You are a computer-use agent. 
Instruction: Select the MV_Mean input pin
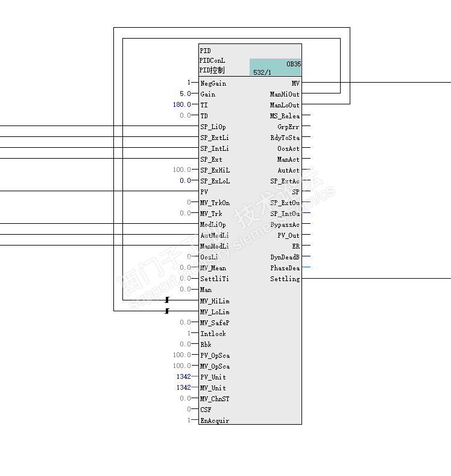213,268
